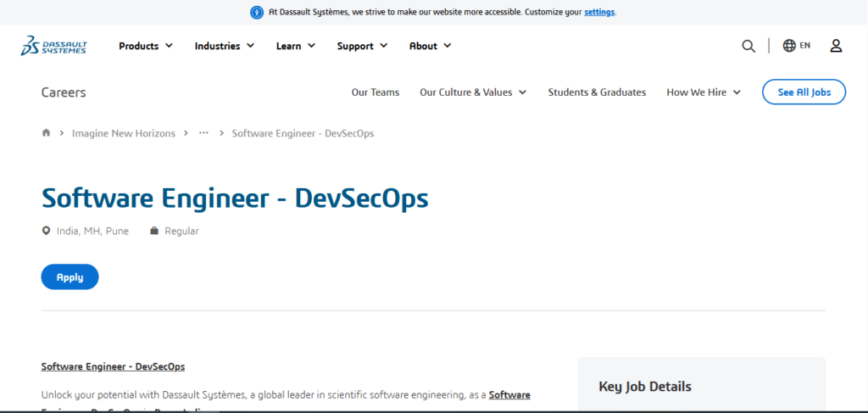Click the blue Apply button

click(70, 276)
